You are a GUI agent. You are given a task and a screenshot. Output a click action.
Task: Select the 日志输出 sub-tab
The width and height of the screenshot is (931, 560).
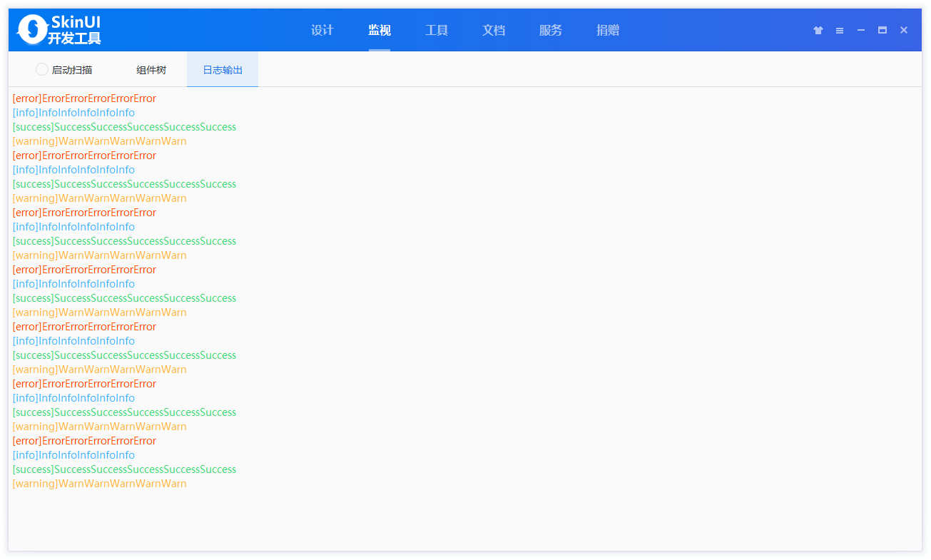tap(223, 69)
